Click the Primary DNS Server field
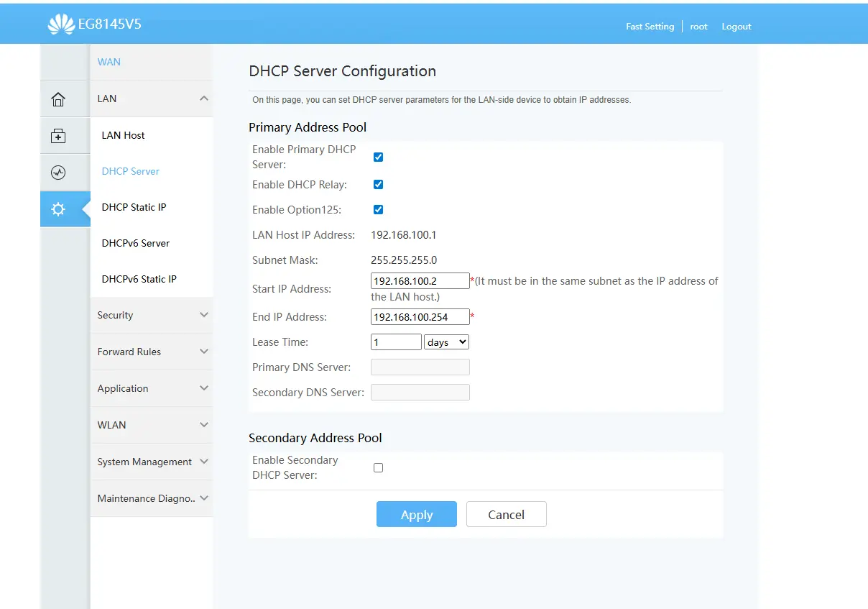The height and width of the screenshot is (609, 868). [420, 367]
